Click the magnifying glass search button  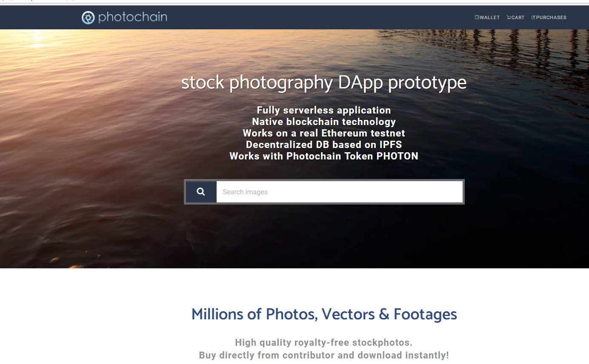coord(201,192)
